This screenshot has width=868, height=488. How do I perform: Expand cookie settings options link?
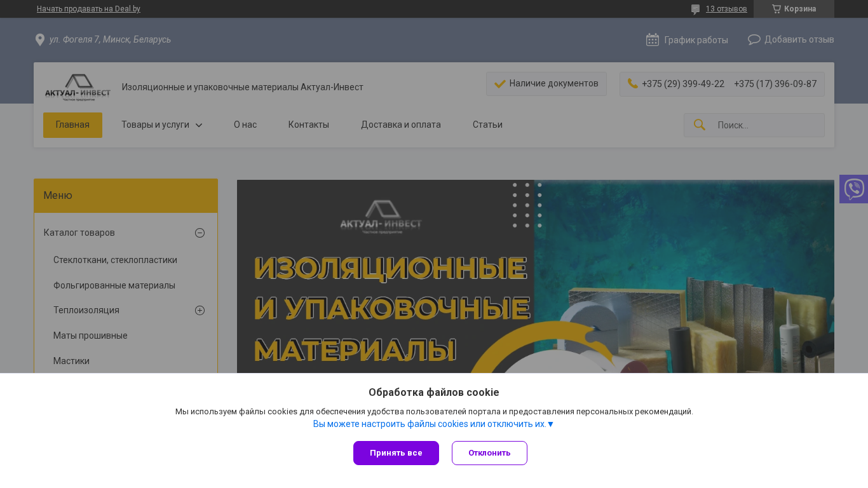pyautogui.click(x=433, y=424)
